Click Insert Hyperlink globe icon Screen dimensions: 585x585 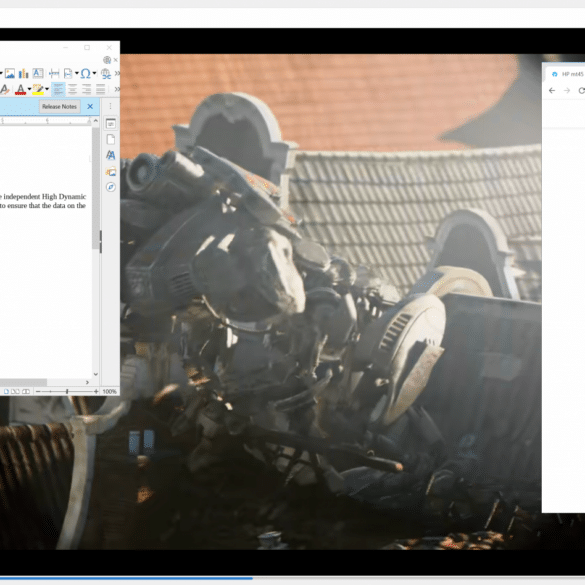pos(106,73)
